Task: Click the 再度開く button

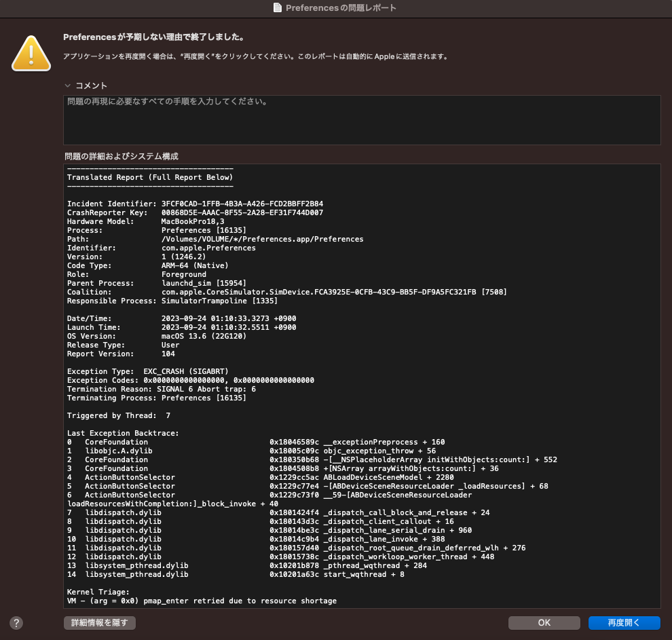Action: (x=624, y=623)
